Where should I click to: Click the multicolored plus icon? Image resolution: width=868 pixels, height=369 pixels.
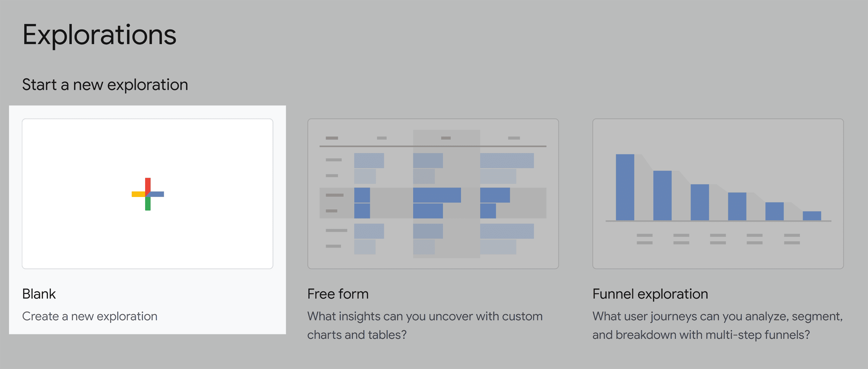click(x=148, y=194)
